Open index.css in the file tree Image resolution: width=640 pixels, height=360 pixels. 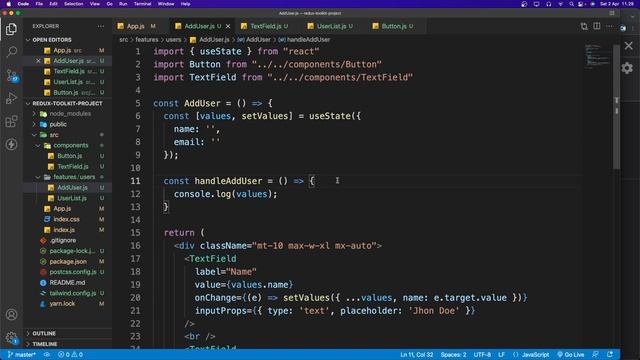(67, 219)
